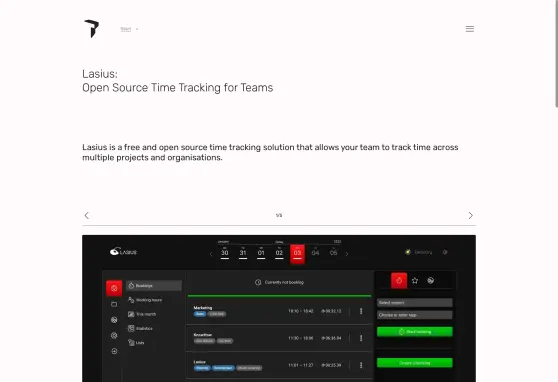Go to next carousel slide
Viewport: 558px width, 382px height.
[x=471, y=215]
